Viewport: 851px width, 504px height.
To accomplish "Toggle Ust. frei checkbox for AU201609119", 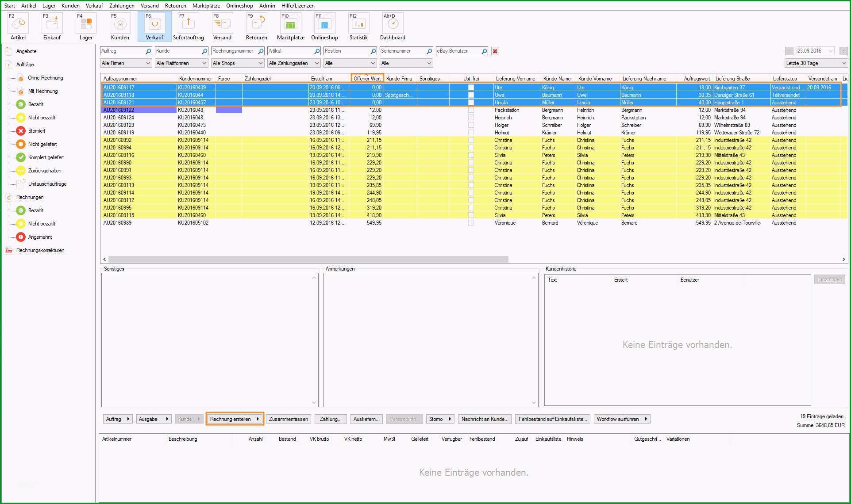I will (x=471, y=133).
